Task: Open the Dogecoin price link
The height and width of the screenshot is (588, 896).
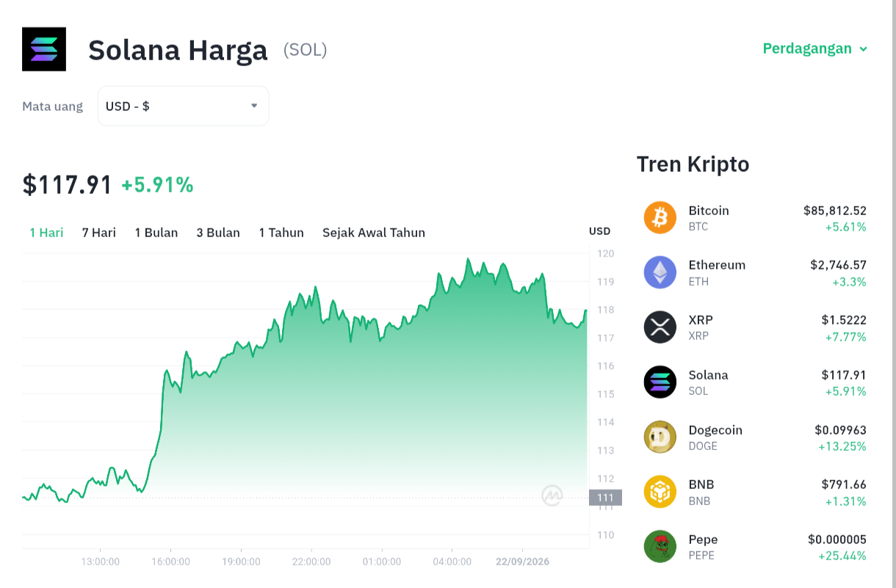Action: 755,438
